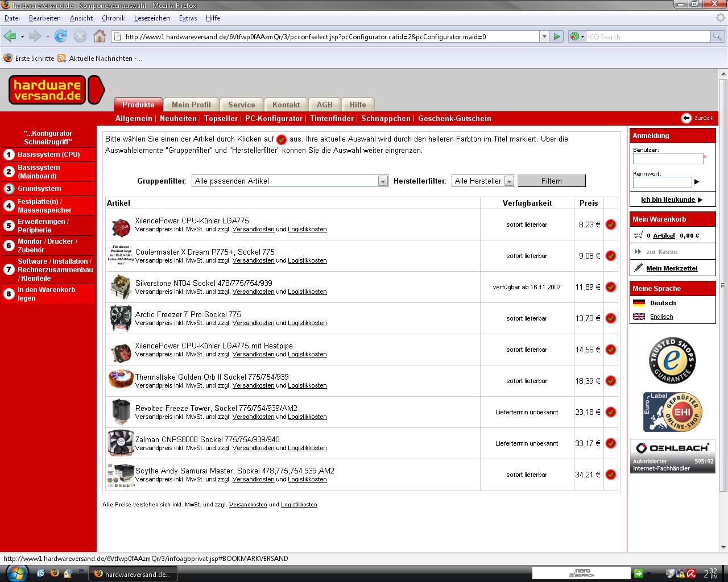Open the Chronik menu
This screenshot has height=582, width=728.
(x=113, y=18)
